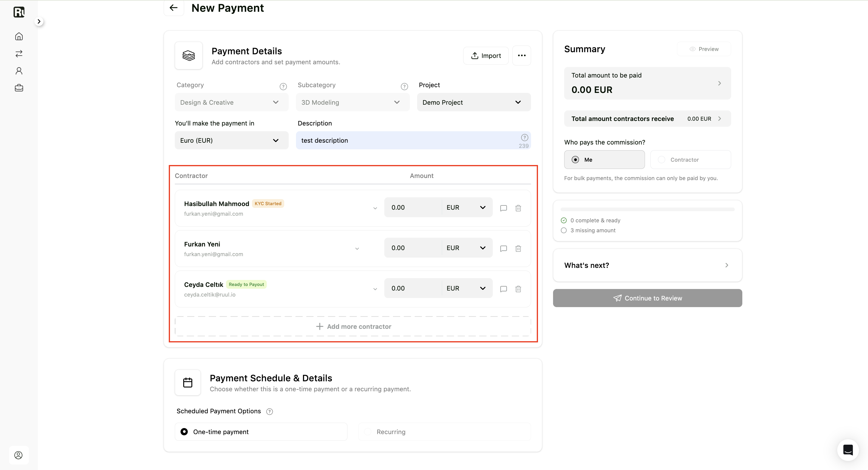Click the Amount column header
Screen dimensions: 868x470
coord(422,176)
